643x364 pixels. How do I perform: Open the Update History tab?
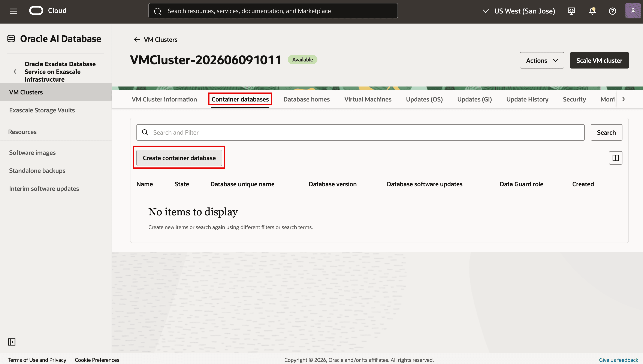pos(527,99)
